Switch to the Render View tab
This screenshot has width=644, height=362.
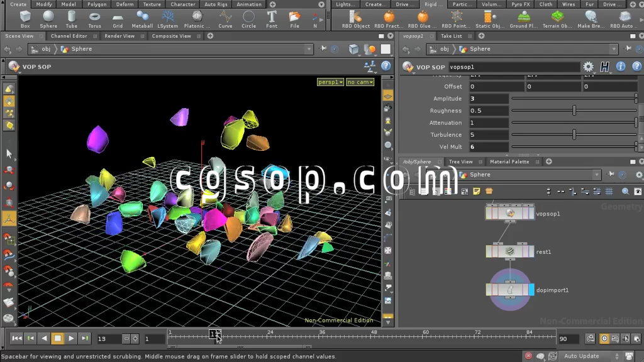pos(119,36)
